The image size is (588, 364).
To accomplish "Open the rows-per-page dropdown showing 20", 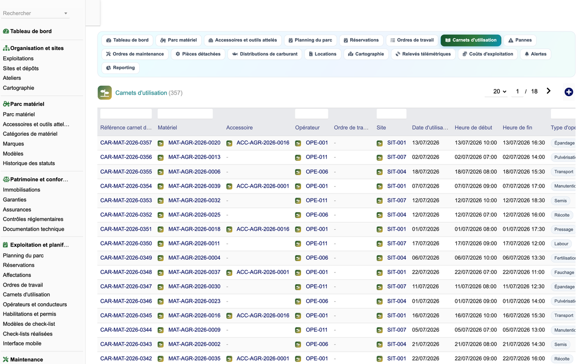I will tap(500, 92).
